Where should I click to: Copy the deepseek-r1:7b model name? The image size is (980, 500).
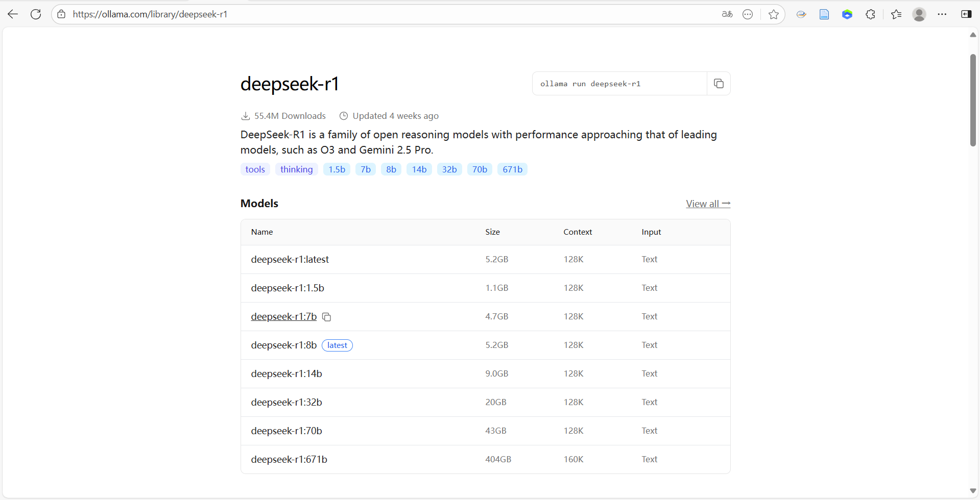coord(327,317)
